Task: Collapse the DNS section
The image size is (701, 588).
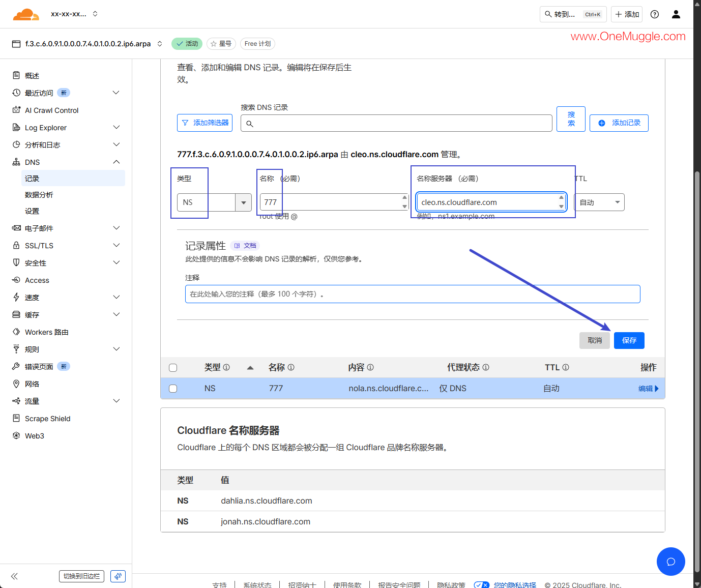Action: pyautogui.click(x=116, y=162)
